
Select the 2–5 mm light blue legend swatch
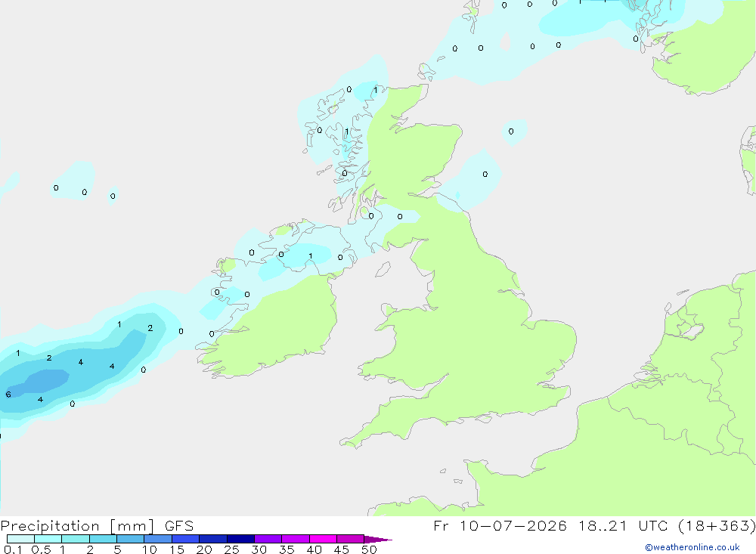point(103,539)
